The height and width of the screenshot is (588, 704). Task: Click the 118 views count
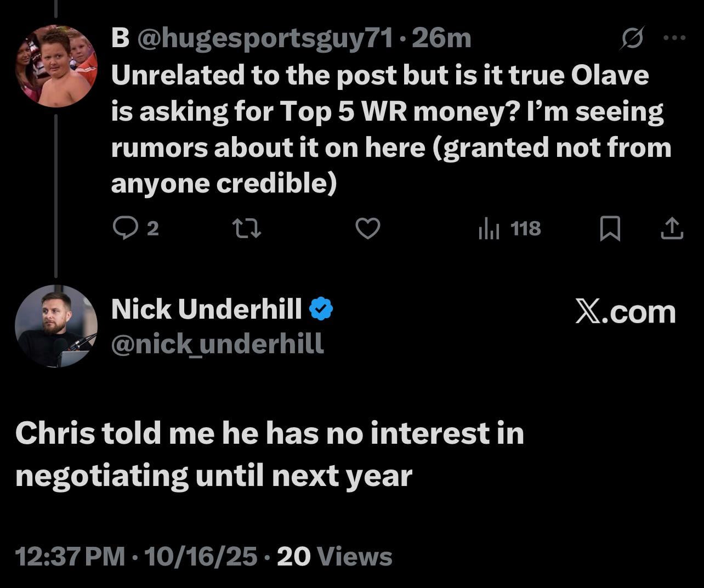[525, 228]
